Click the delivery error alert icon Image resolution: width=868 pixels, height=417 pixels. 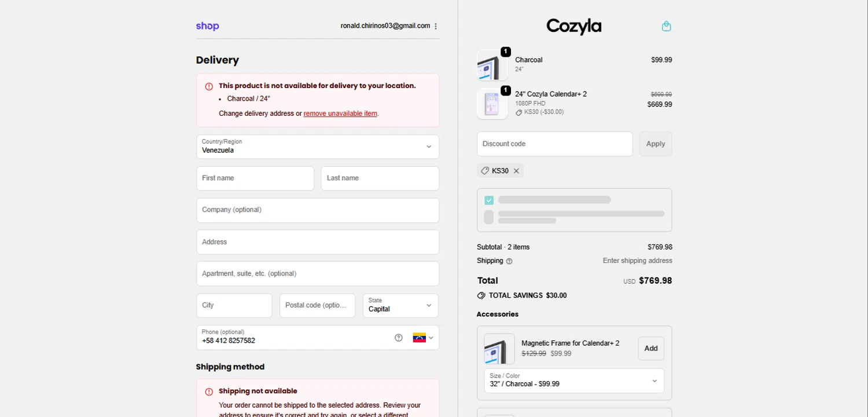click(209, 86)
